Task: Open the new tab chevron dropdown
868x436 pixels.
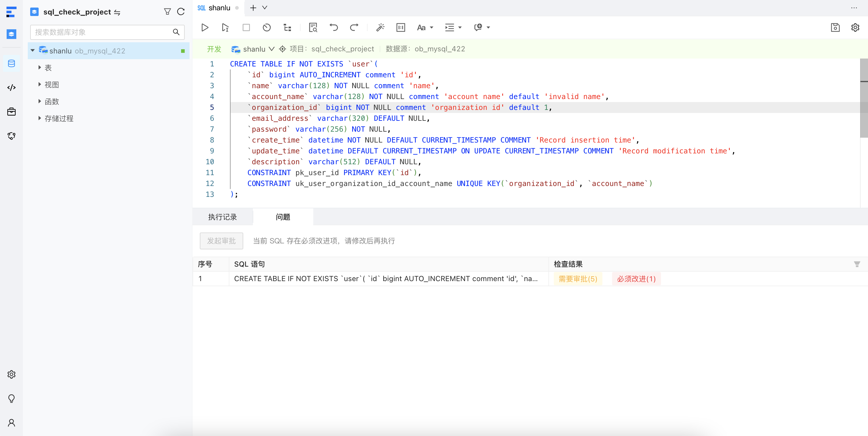Action: [x=265, y=8]
